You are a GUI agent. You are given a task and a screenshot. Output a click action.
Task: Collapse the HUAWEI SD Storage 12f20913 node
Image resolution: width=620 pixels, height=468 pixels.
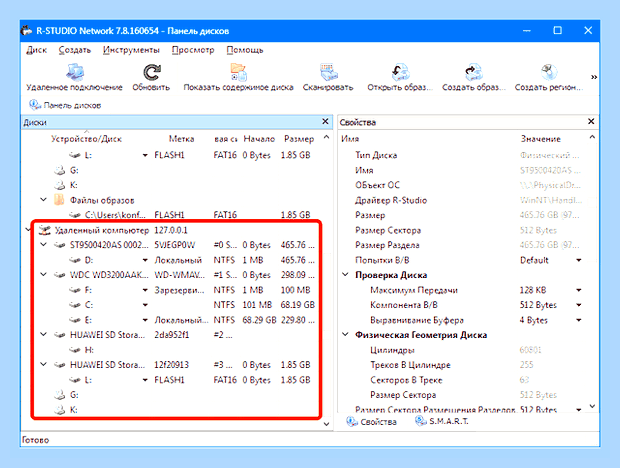(43, 364)
